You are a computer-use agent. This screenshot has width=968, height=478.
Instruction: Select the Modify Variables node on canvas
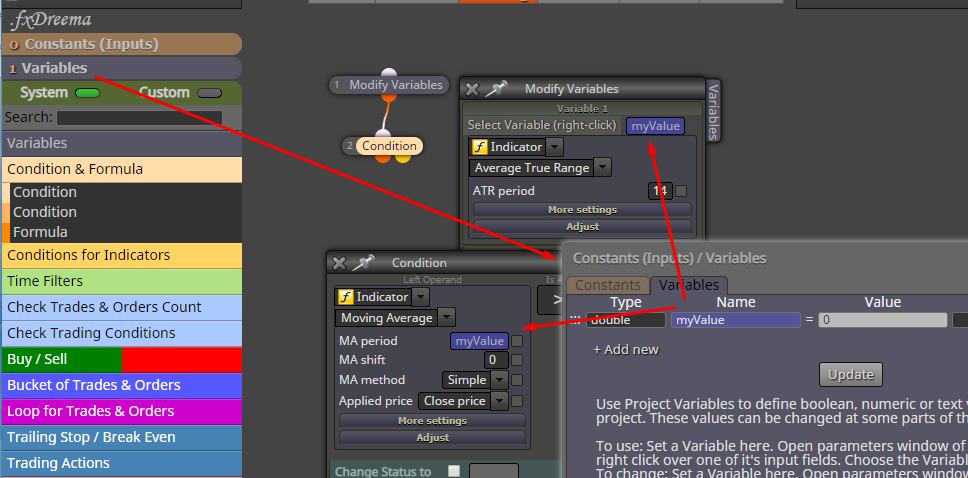coord(388,85)
